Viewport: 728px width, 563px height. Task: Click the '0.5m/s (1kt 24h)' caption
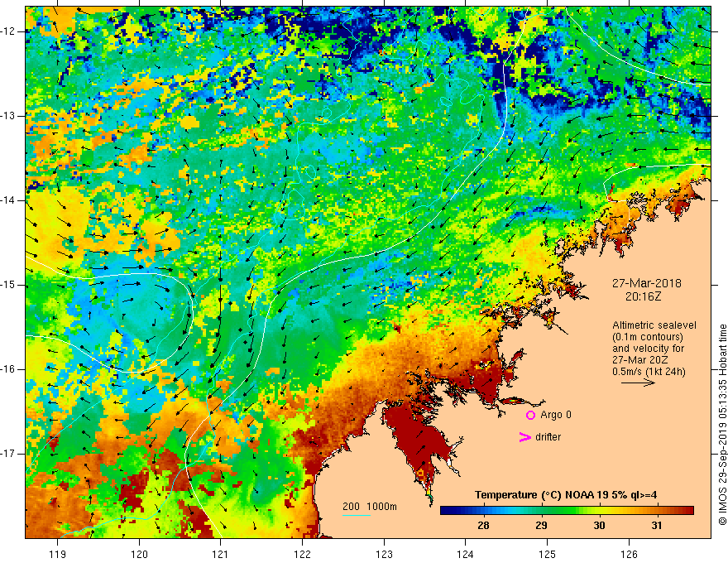649,372
